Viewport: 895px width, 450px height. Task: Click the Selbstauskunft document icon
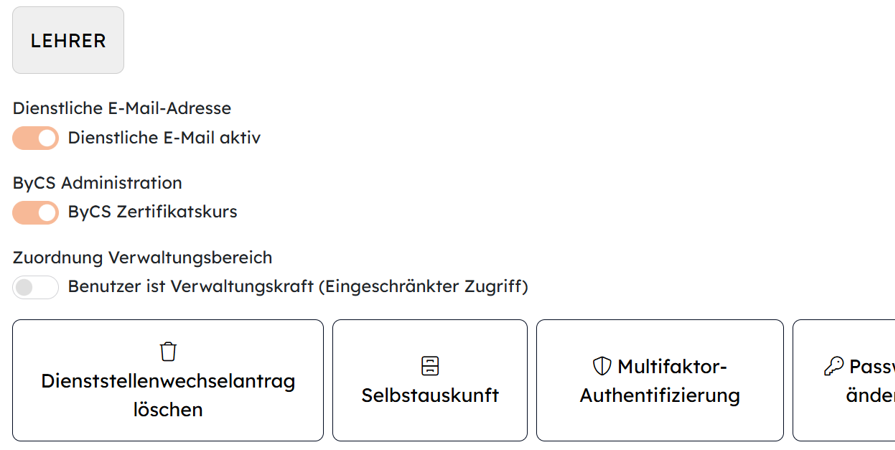coord(430,365)
